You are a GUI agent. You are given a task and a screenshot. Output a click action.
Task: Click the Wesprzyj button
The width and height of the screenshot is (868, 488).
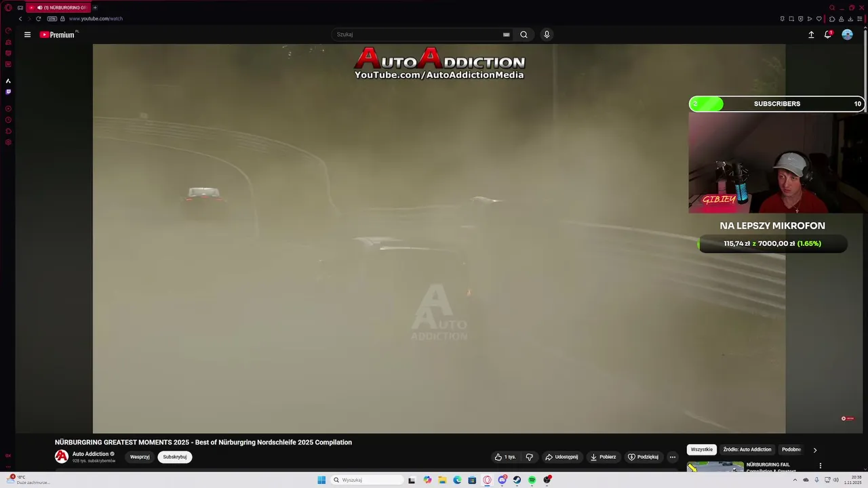click(x=140, y=457)
